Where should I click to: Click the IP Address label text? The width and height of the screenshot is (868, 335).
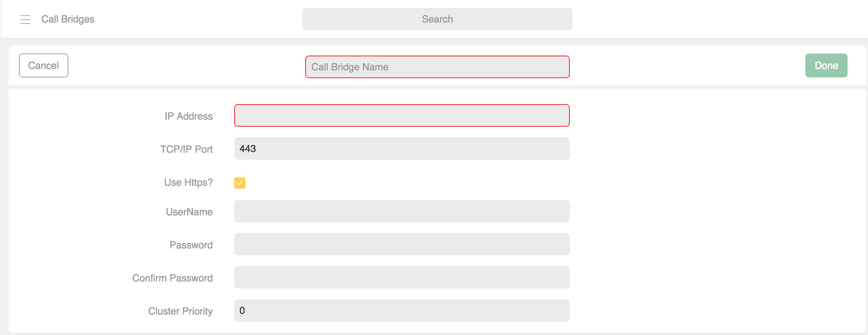(189, 116)
